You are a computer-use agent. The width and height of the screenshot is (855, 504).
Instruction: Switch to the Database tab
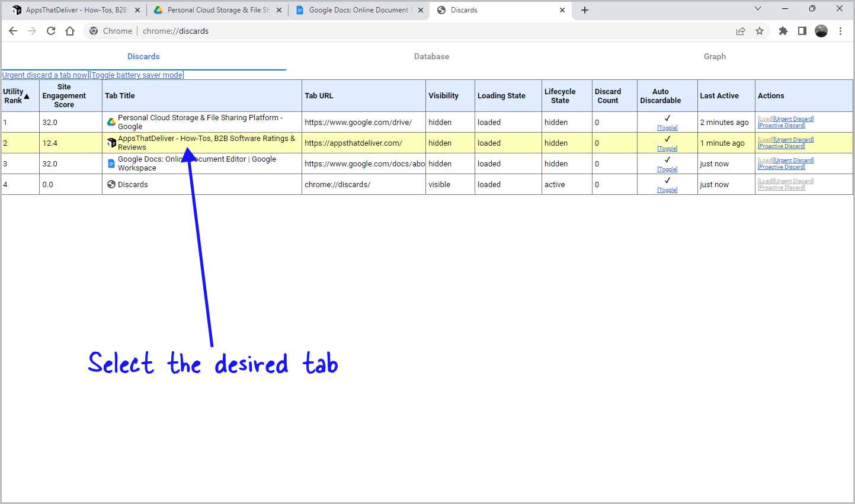click(431, 56)
